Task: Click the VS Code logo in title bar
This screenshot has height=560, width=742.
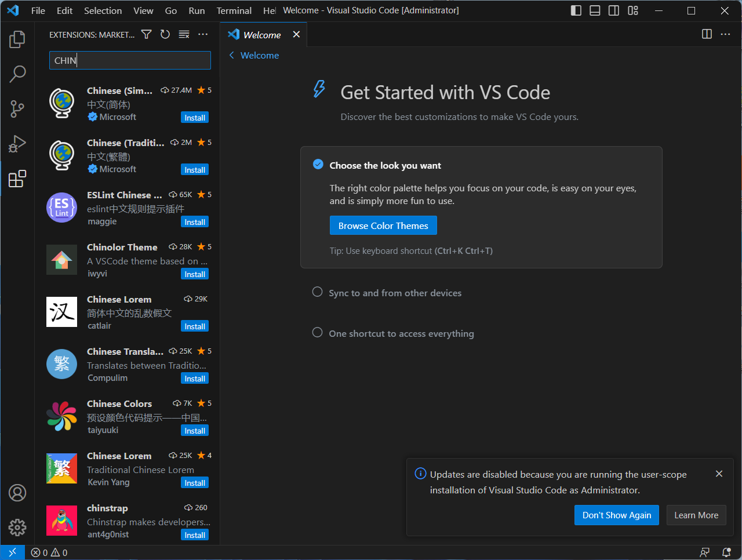Action: click(13, 10)
